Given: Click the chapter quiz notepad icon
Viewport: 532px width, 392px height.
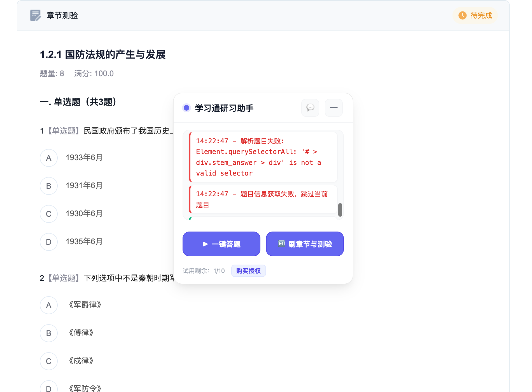Looking at the screenshot, I should pyautogui.click(x=35, y=15).
